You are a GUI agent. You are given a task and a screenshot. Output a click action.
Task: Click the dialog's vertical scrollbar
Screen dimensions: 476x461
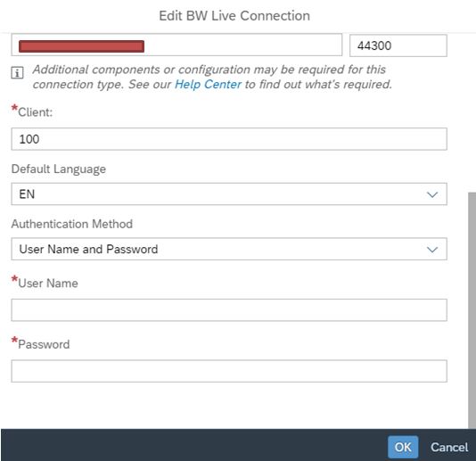[472, 309]
